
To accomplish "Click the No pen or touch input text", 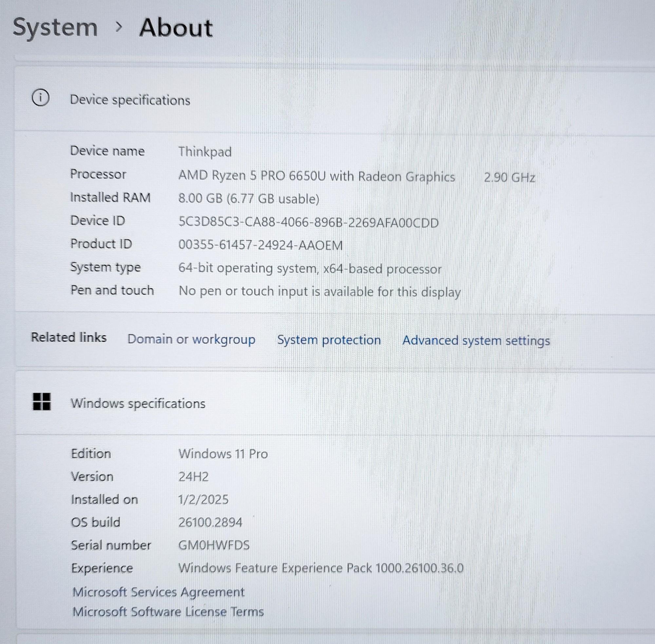I will click(320, 292).
